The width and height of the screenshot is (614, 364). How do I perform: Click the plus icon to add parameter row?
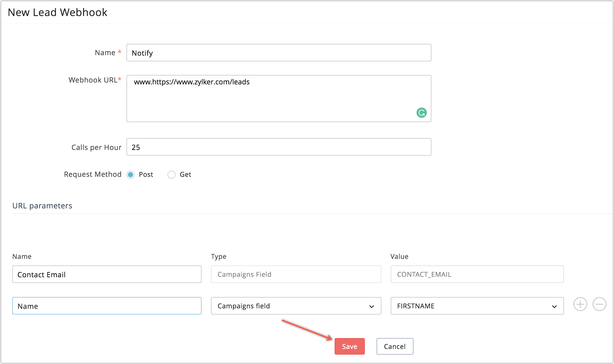580,304
